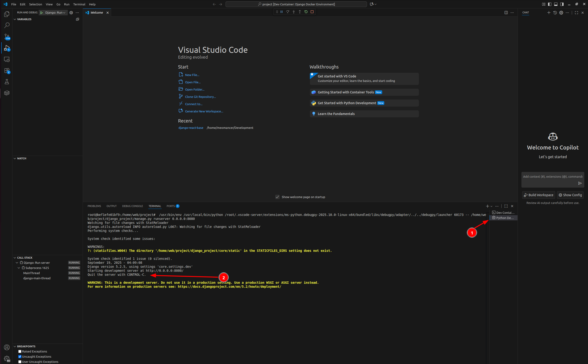The height and width of the screenshot is (364, 588).
Task: Uncheck Uncaught Exceptions breakpoint
Action: (x=20, y=356)
